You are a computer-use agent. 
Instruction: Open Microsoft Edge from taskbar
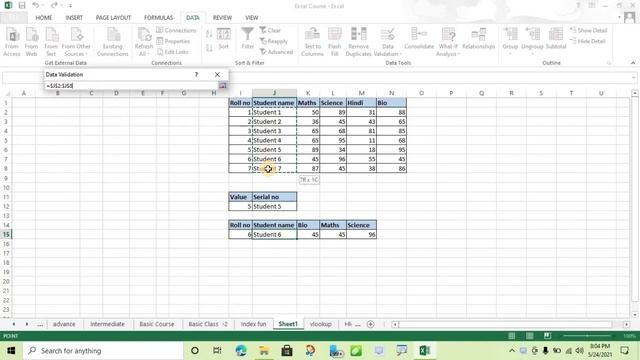(x=241, y=351)
